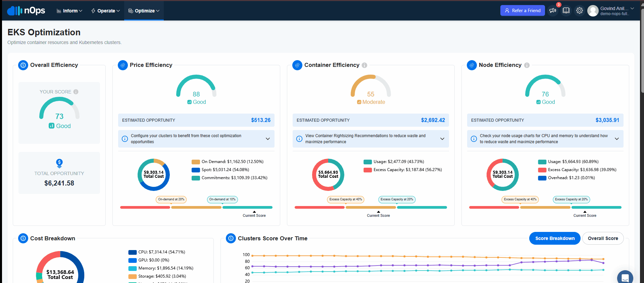The width and height of the screenshot is (644, 283).
Task: Click the On-demand at 20% marker
Action: [x=171, y=199]
